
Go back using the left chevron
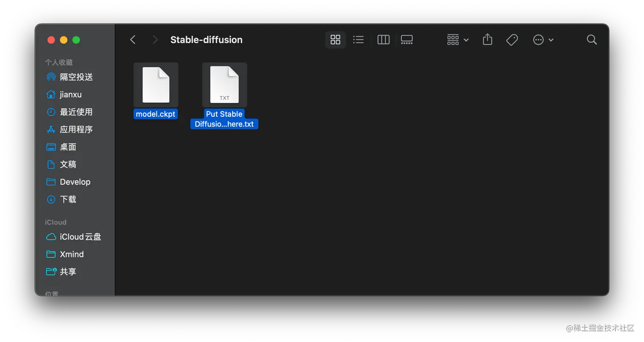(x=133, y=40)
